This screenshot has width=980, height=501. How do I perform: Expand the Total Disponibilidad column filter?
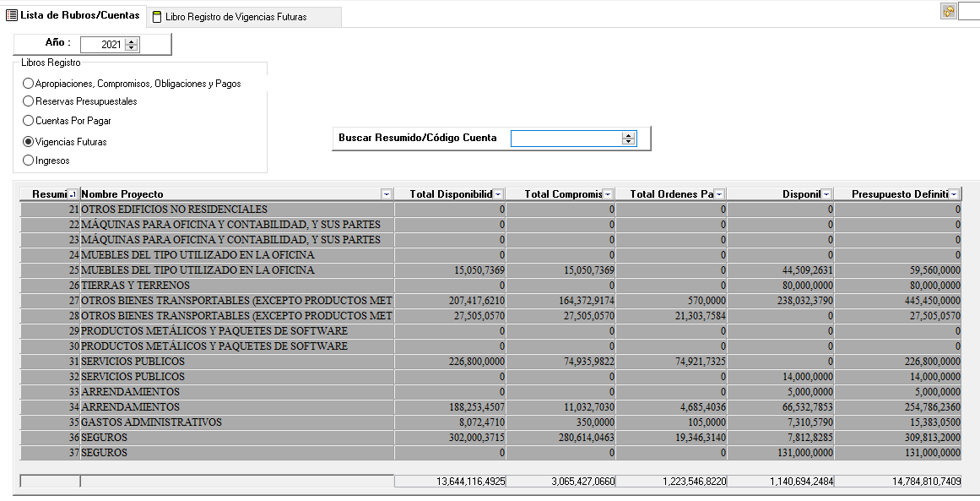tap(498, 194)
